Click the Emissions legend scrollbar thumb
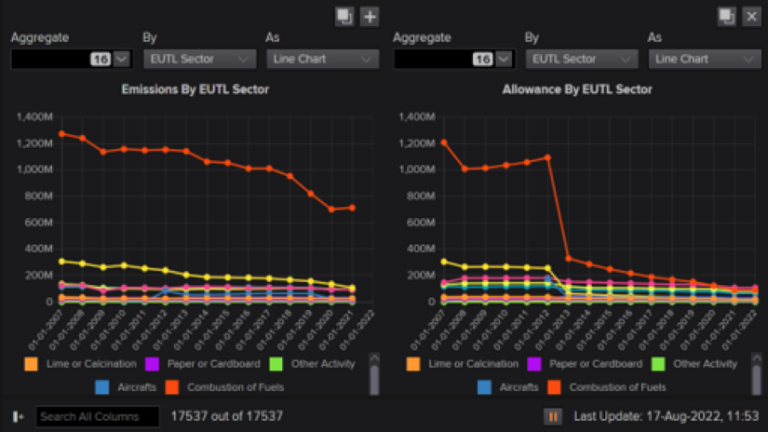Image resolution: width=768 pixels, height=432 pixels. click(x=374, y=379)
